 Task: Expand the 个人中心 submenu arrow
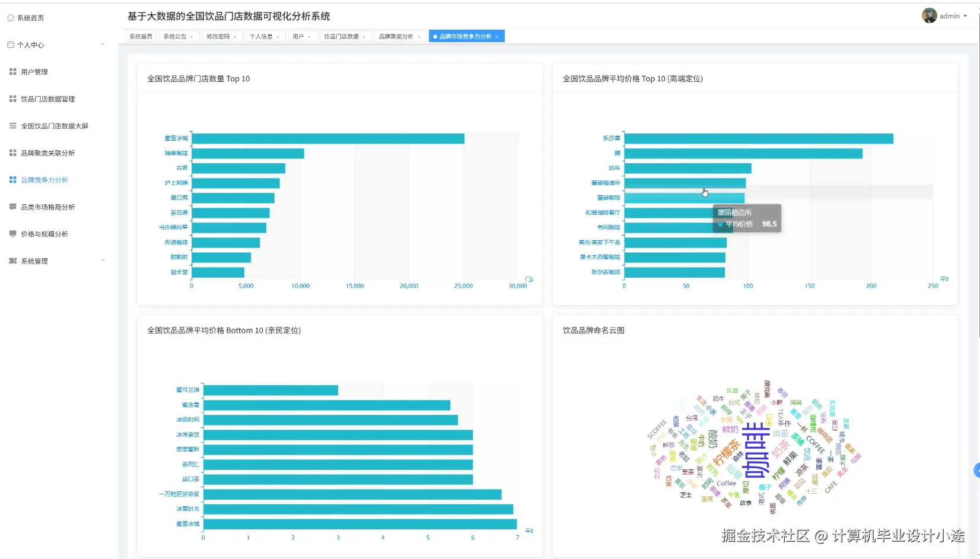point(103,44)
